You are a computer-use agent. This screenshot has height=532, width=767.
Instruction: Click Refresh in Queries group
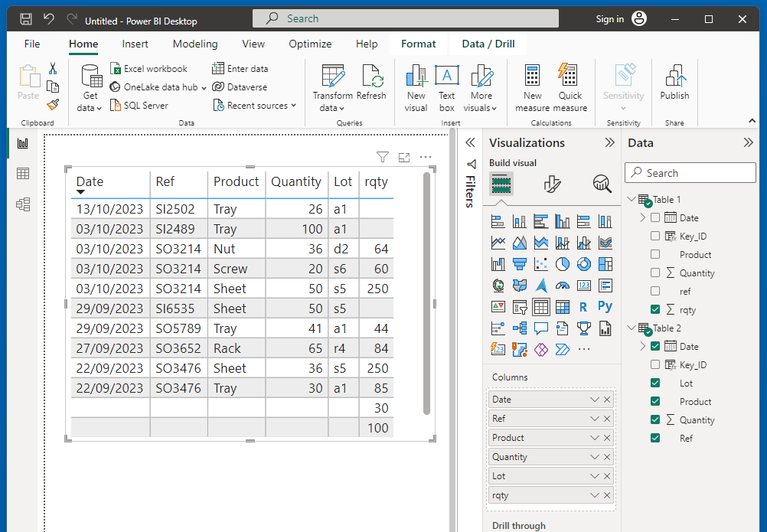point(371,82)
